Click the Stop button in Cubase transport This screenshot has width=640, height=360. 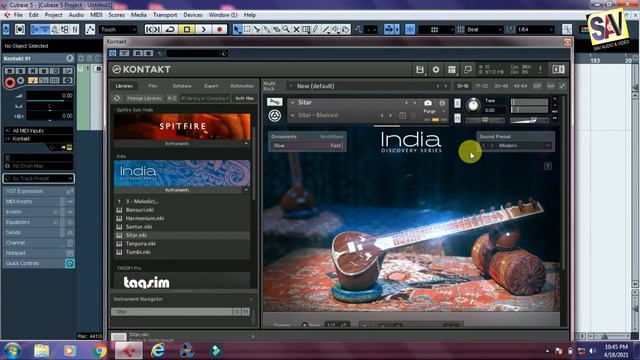187,29
